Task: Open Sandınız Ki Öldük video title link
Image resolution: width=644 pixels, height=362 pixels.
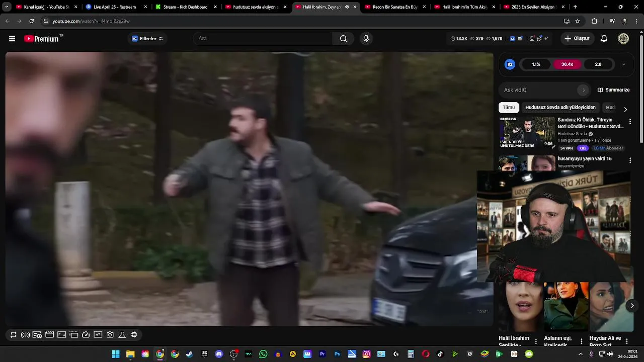Action: click(590, 123)
